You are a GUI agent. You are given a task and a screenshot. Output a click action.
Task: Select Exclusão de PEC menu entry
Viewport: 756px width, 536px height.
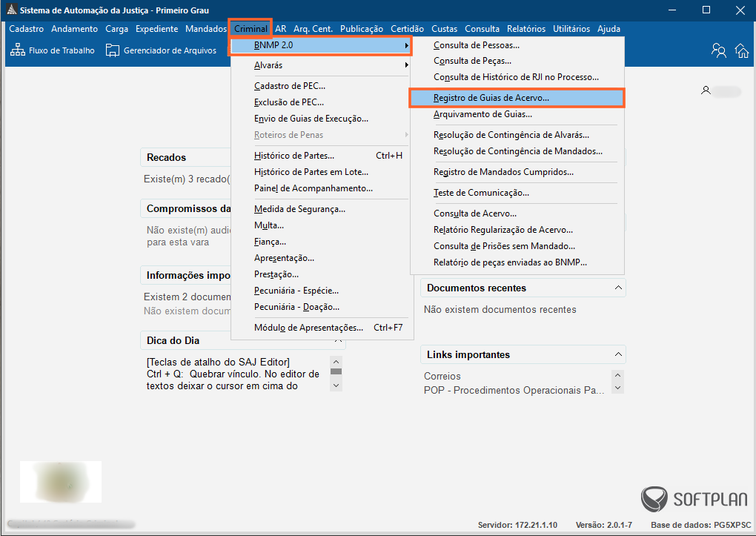tap(321, 102)
